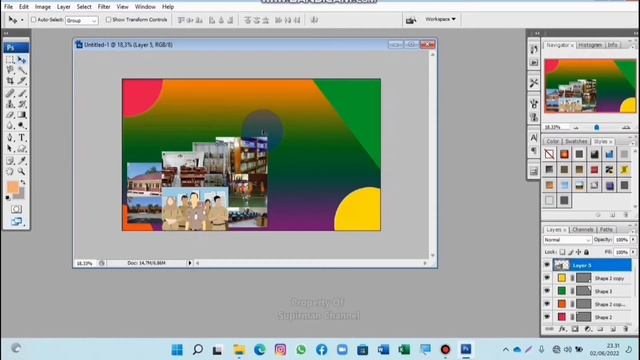The image size is (640, 360).
Task: Open the Filter menu
Action: pyautogui.click(x=104, y=7)
